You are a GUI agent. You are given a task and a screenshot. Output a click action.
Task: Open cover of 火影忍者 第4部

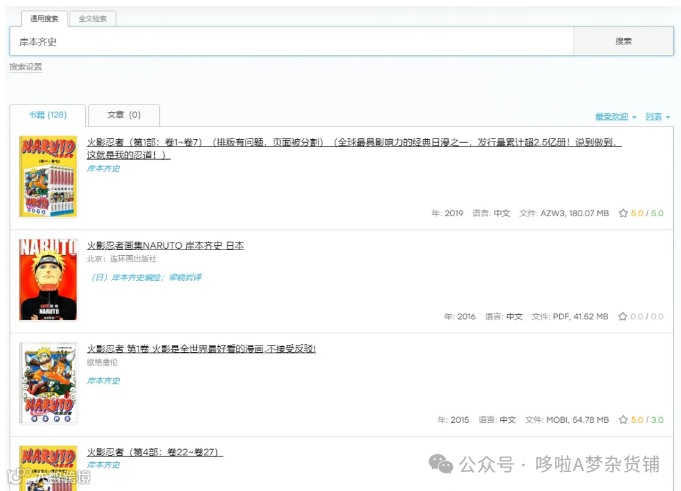(x=48, y=468)
